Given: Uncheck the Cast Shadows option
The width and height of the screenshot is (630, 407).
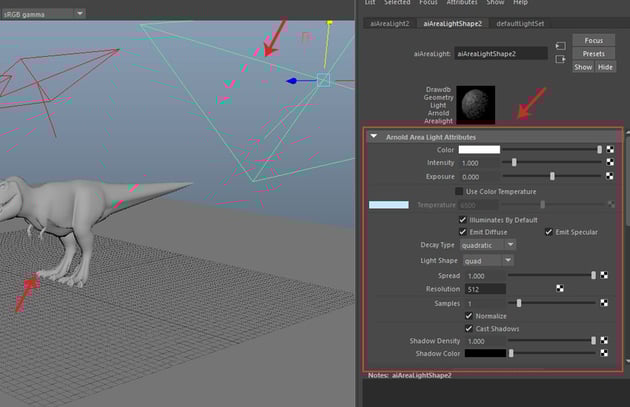Looking at the screenshot, I should click(x=469, y=328).
